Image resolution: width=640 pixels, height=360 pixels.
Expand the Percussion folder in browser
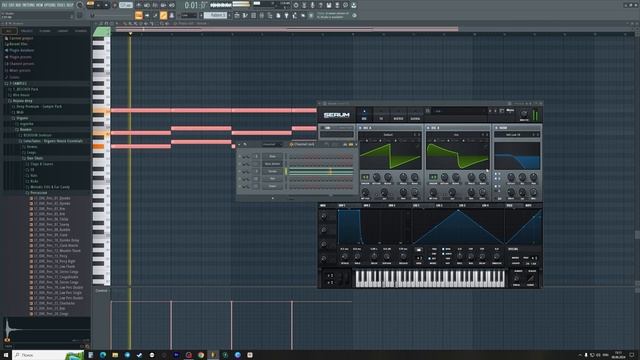coord(39,193)
